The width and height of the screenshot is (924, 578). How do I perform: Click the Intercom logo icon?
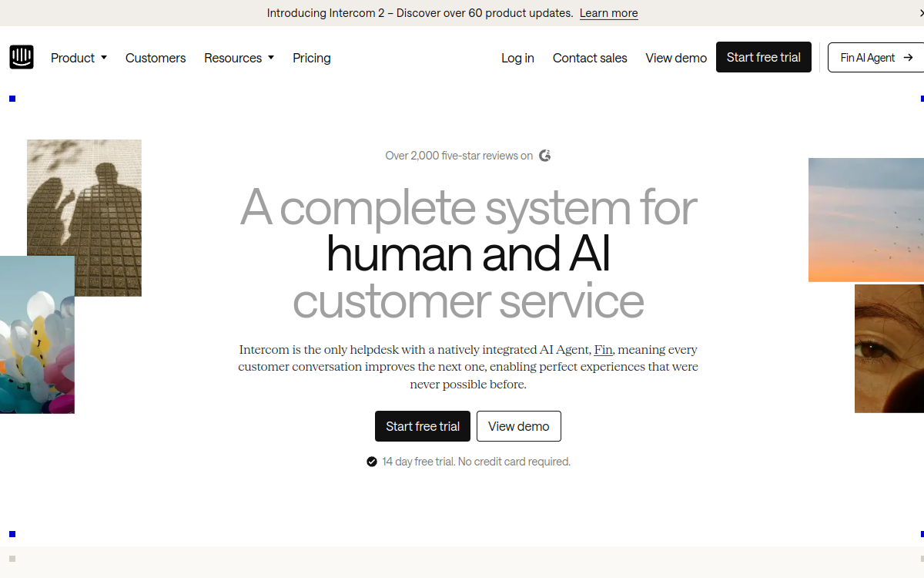[x=22, y=57]
